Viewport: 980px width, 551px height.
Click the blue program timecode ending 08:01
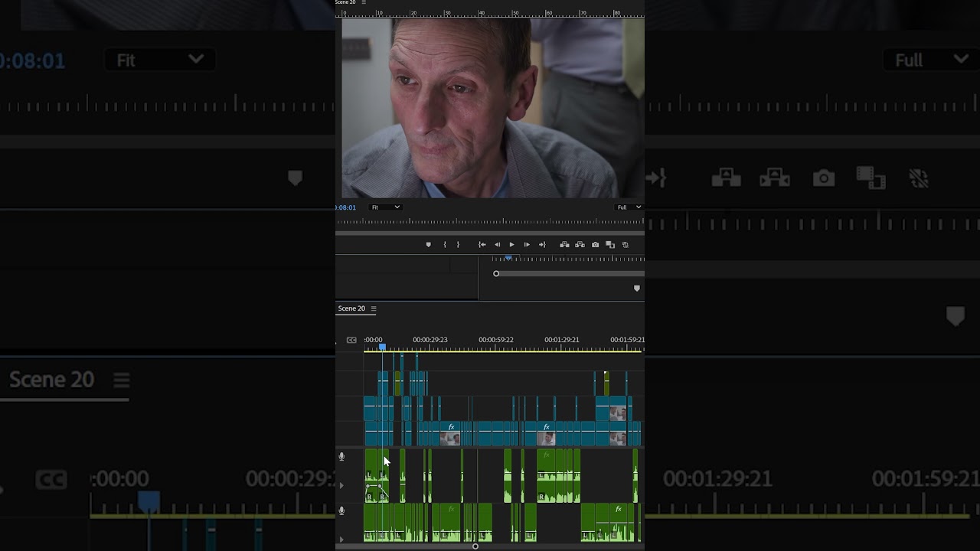[345, 207]
